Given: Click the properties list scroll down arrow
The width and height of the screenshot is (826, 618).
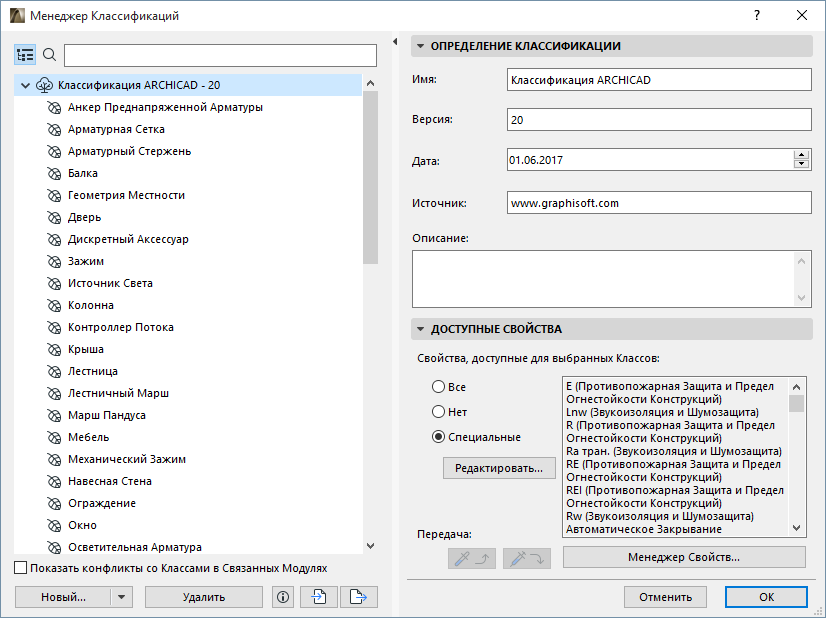Looking at the screenshot, I should pos(796,528).
